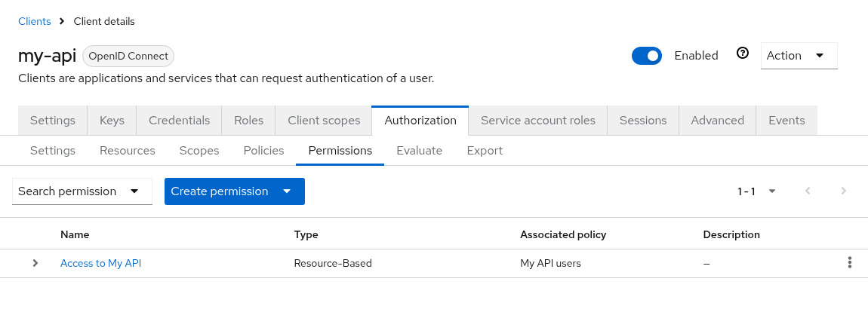Switch to the Roles tab

pyautogui.click(x=248, y=121)
